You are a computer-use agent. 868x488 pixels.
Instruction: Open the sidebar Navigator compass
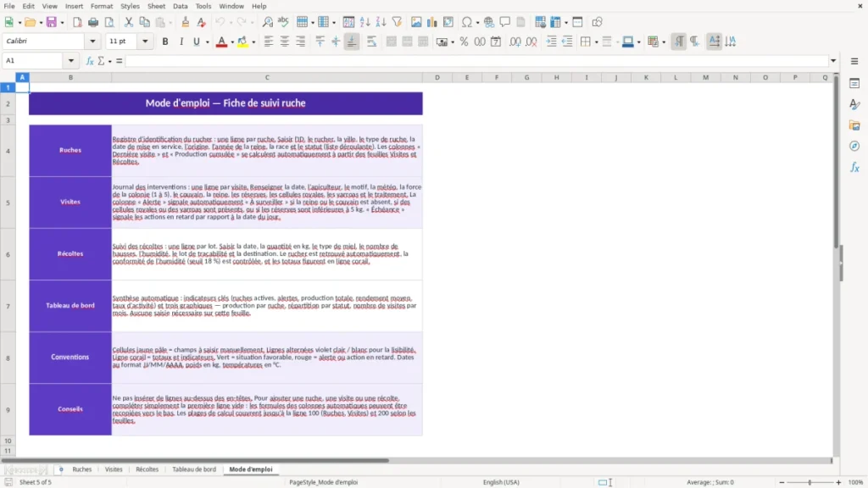[x=854, y=146]
